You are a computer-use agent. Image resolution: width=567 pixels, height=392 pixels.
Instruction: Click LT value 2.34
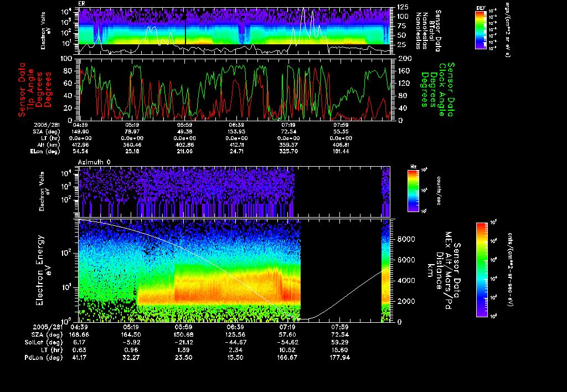coord(235,350)
